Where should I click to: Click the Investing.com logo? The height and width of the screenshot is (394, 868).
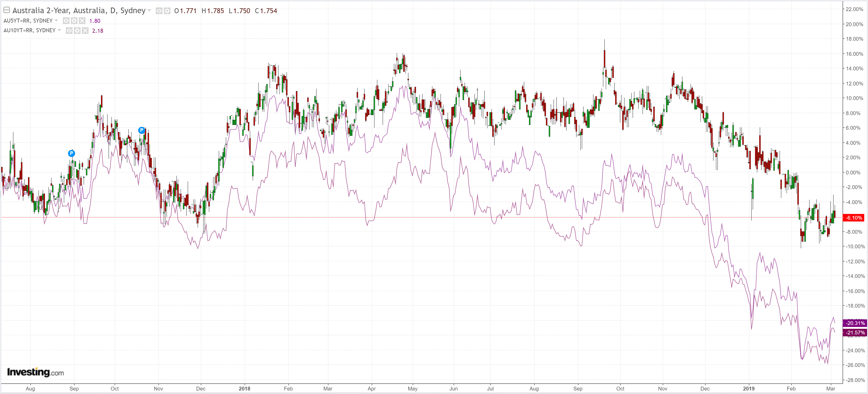tap(35, 372)
